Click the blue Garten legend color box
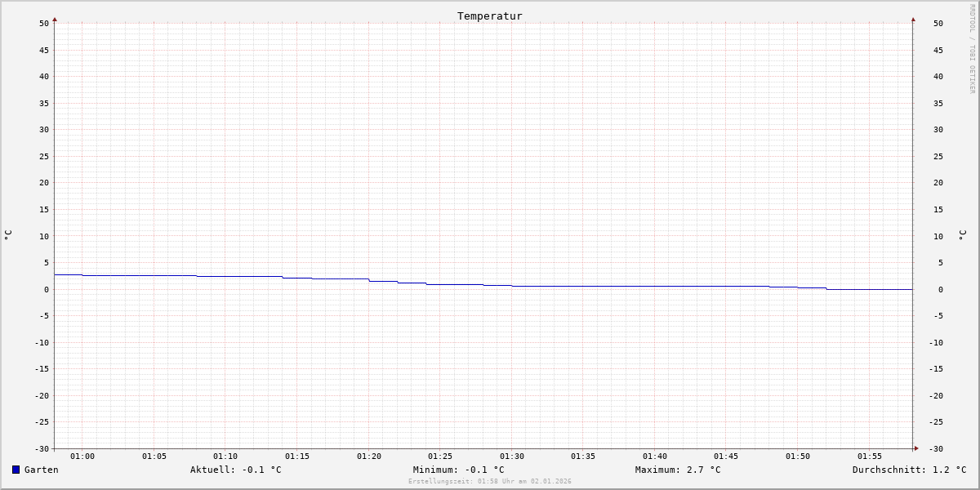Screen dimensions: 980x490 point(16,470)
